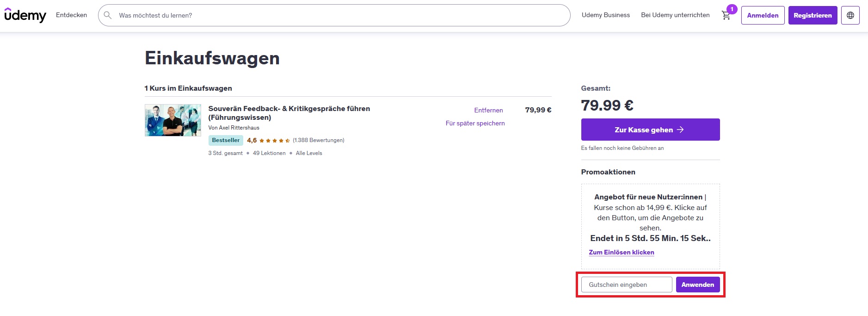Click the total 79.99 € amount

point(607,105)
